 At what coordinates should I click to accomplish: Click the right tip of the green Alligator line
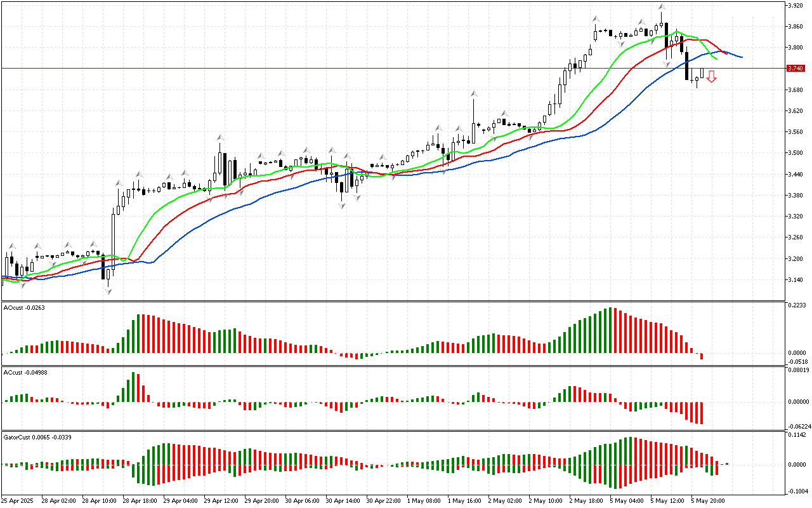click(717, 59)
